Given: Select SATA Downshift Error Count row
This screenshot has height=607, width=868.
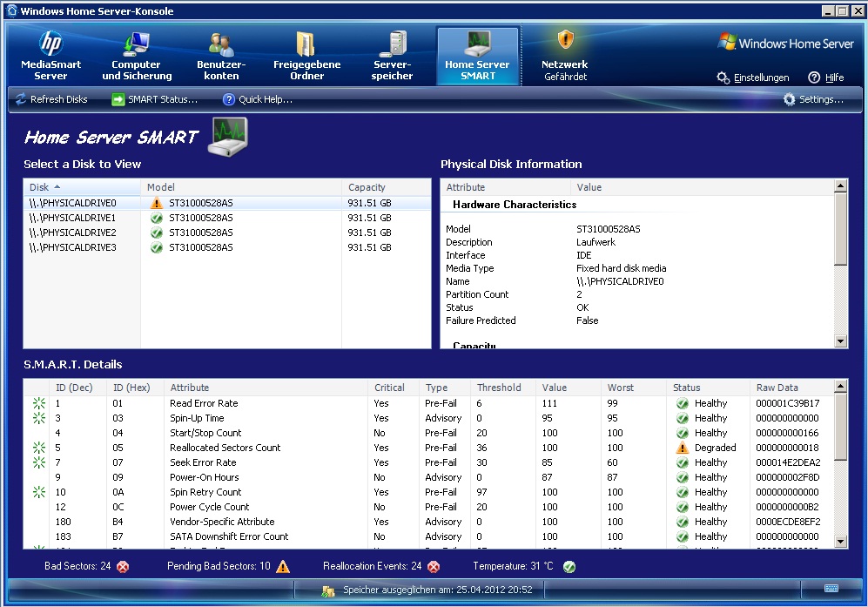Looking at the screenshot, I should [428, 536].
